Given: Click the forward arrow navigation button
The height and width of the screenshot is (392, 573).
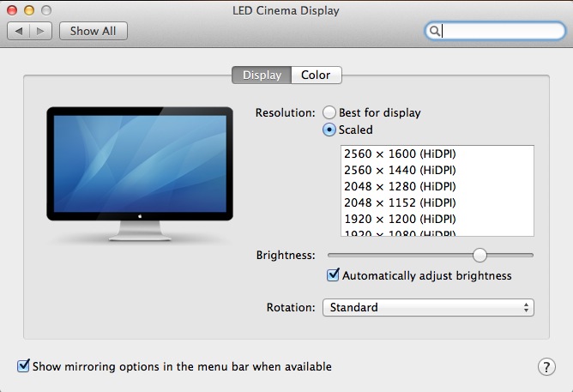Looking at the screenshot, I should 40,31.
